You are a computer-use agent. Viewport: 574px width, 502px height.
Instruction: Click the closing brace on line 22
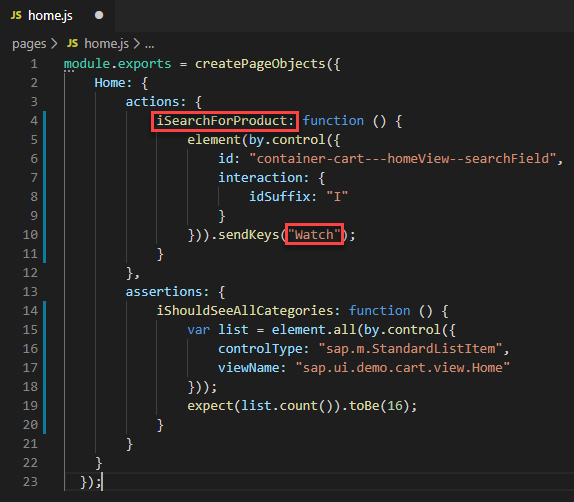pos(98,463)
